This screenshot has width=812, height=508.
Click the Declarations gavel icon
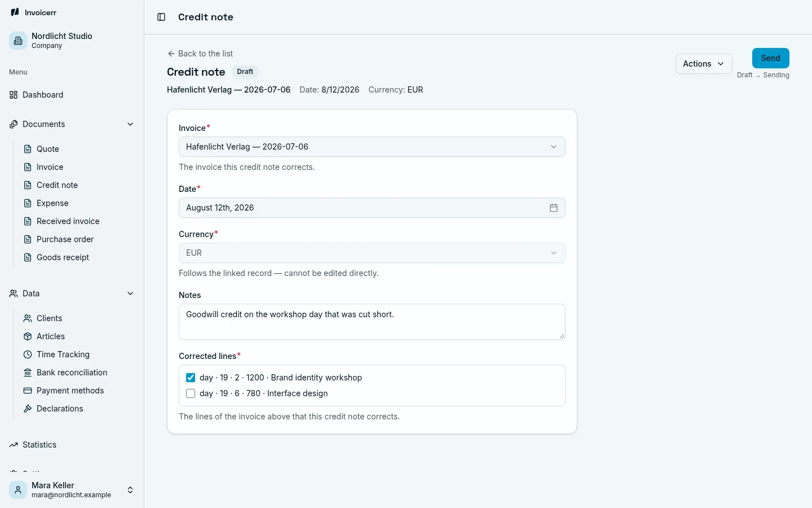click(28, 409)
